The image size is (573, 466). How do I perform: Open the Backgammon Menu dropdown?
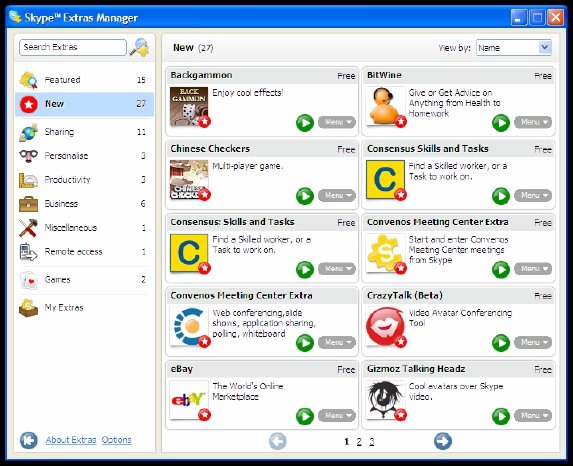point(337,122)
